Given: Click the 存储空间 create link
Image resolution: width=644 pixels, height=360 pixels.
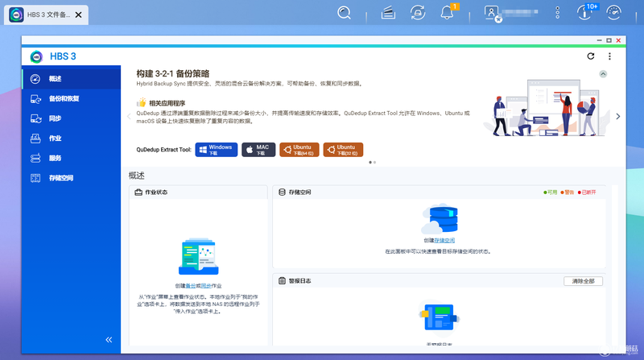Looking at the screenshot, I should [x=444, y=241].
